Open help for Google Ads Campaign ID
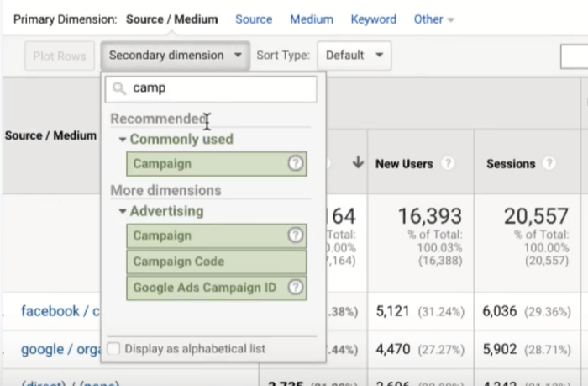The height and width of the screenshot is (386, 588). (x=296, y=288)
